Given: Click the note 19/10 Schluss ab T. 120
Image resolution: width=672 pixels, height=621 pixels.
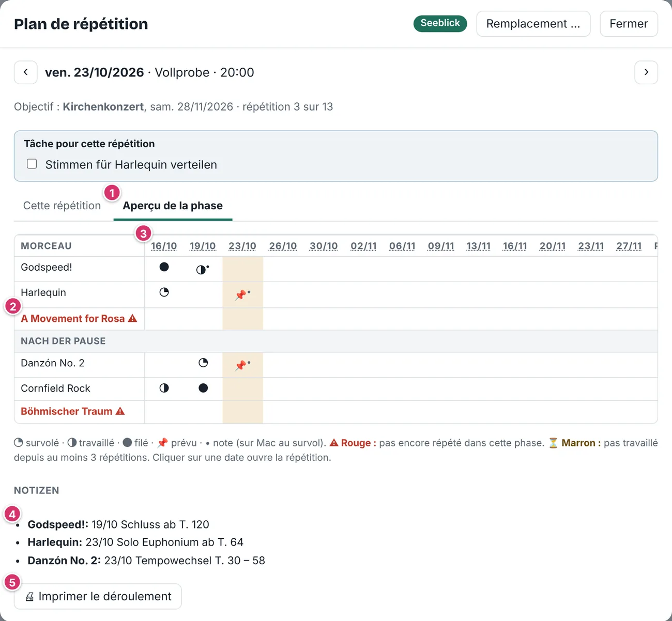Looking at the screenshot, I should pos(150,524).
